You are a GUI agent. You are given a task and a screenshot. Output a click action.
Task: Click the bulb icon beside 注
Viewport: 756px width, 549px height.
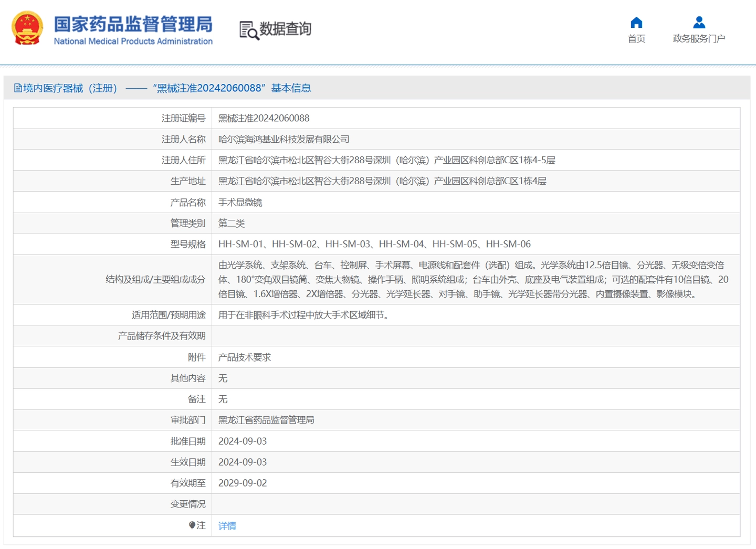[192, 525]
